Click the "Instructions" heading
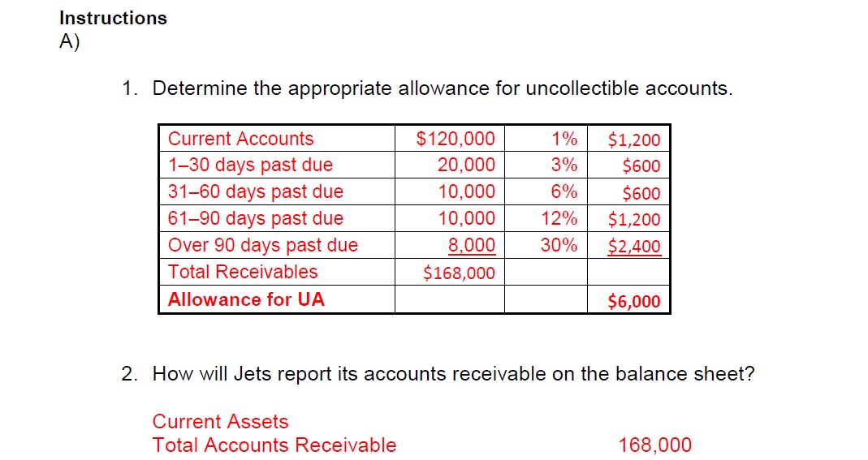868x460 pixels. pos(113,18)
